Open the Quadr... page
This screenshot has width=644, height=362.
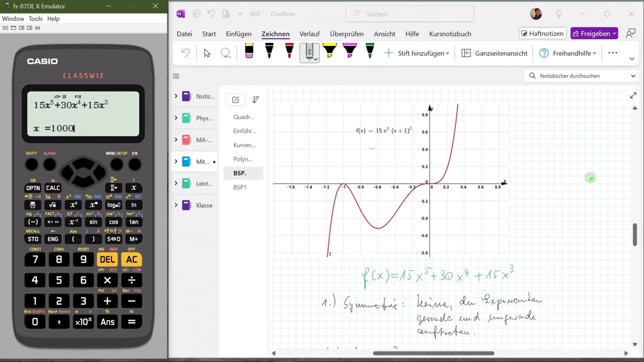pos(244,117)
